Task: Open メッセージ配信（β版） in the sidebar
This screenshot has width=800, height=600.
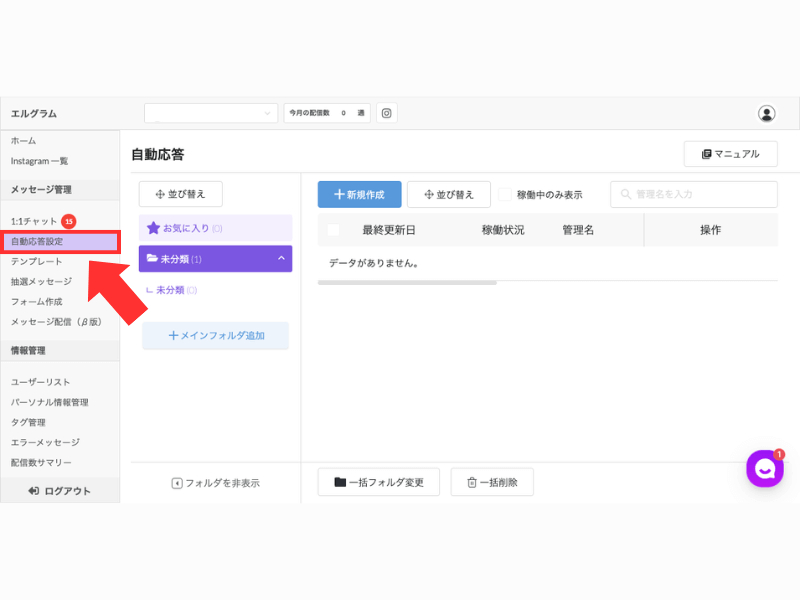Action: 56,322
